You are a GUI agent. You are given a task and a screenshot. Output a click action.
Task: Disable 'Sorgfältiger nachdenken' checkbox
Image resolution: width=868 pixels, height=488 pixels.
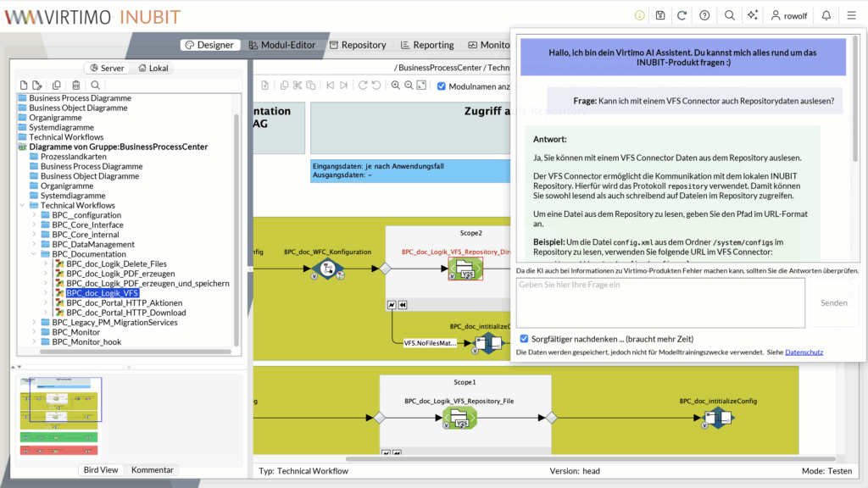(524, 339)
